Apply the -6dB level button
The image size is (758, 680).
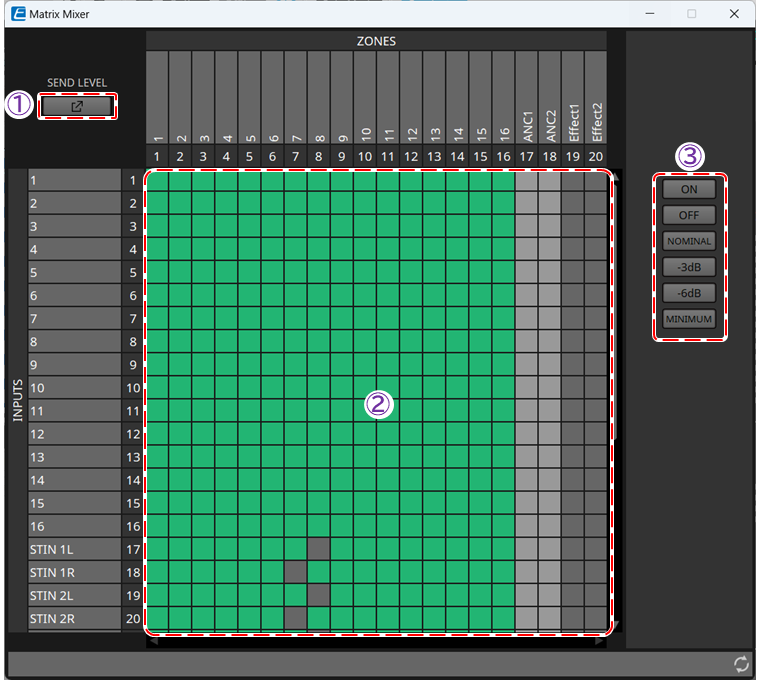[x=689, y=293]
